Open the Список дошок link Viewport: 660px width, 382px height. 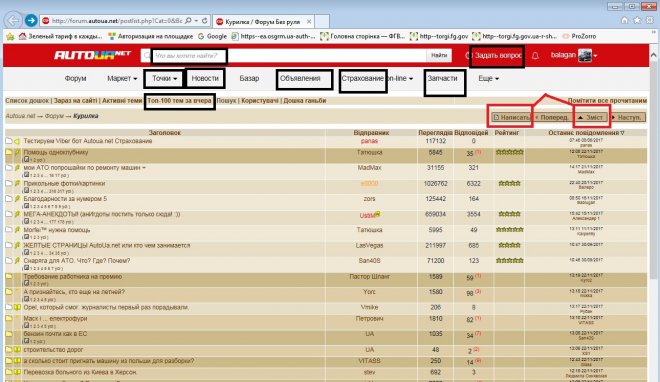click(x=27, y=101)
